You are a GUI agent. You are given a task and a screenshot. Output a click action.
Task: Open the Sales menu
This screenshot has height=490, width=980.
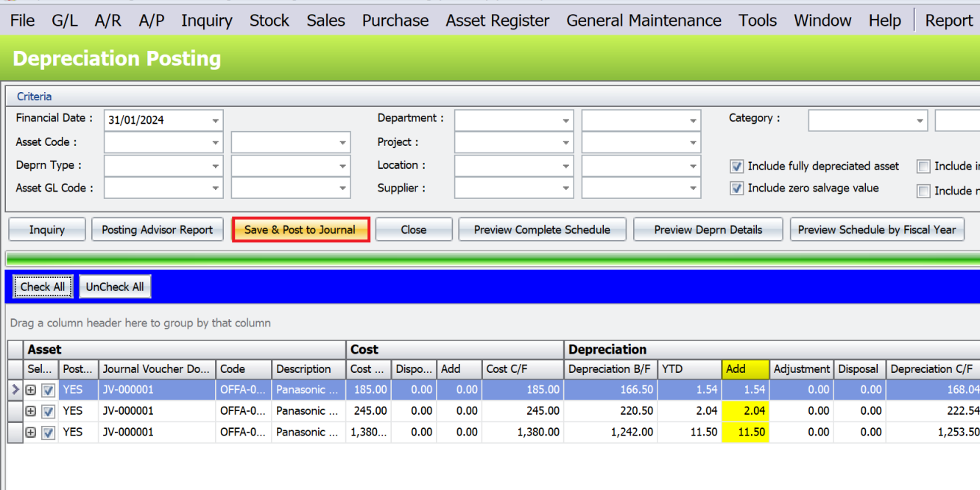point(326,21)
